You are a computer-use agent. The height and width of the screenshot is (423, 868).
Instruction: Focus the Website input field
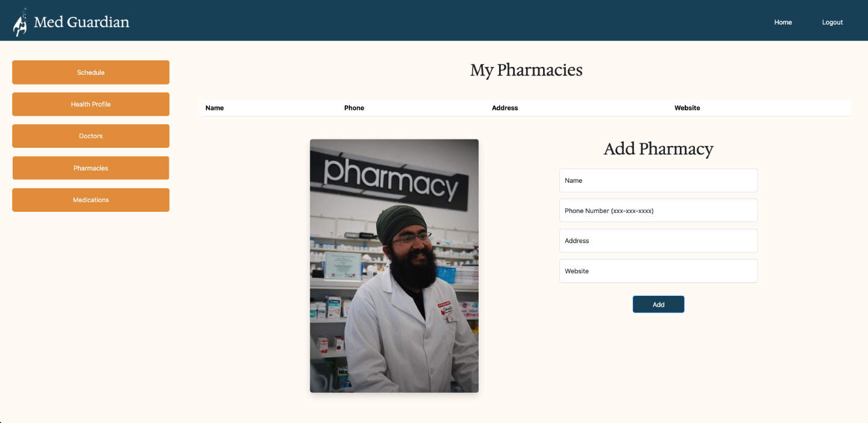click(658, 271)
